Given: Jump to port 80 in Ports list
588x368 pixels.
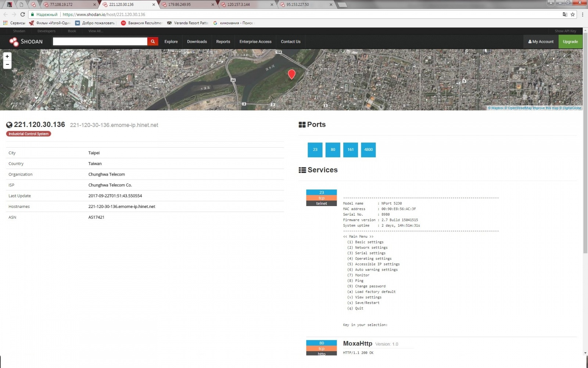Looking at the screenshot, I should (x=333, y=150).
